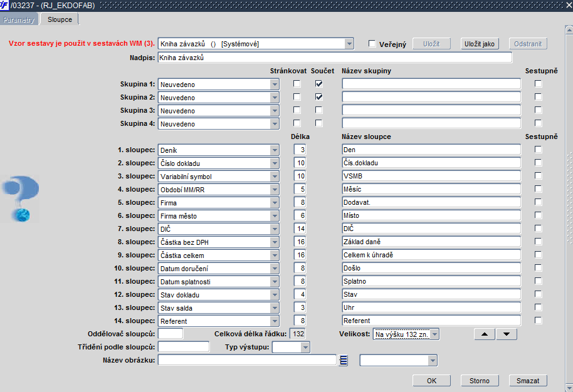Screen dimensions: 573x392
Task: Click the help question mark icon
Action: pyautogui.click(x=21, y=199)
